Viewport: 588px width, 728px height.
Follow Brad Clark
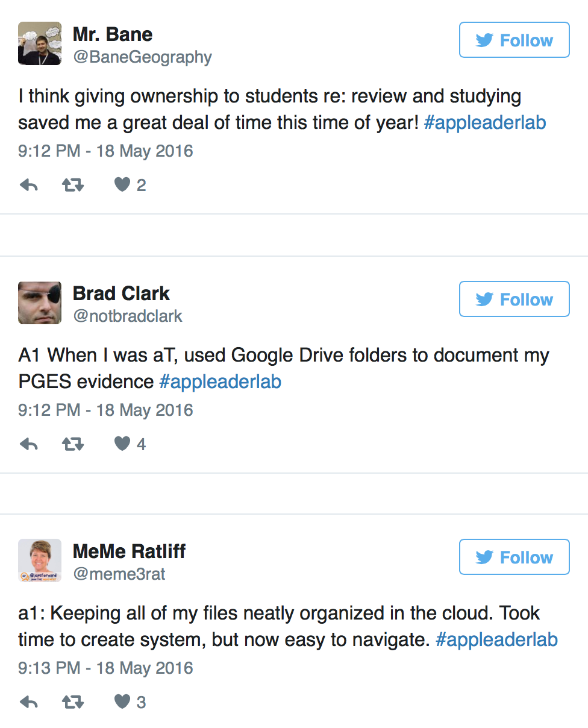(x=514, y=299)
